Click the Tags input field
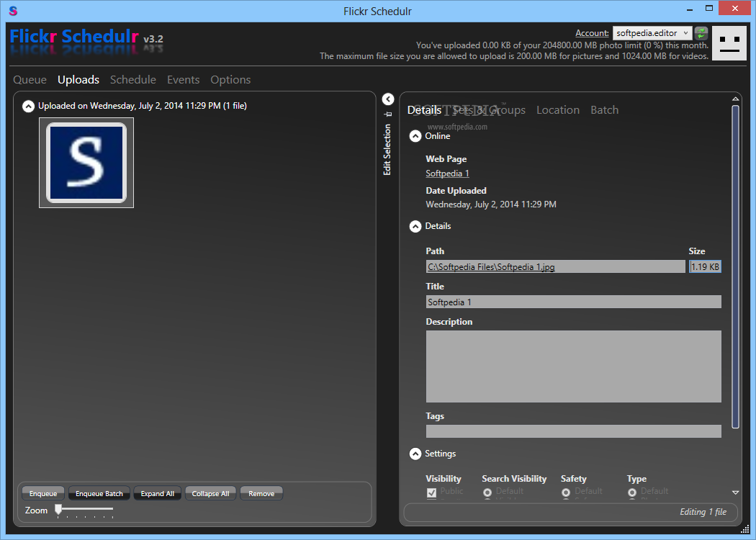 [574, 431]
